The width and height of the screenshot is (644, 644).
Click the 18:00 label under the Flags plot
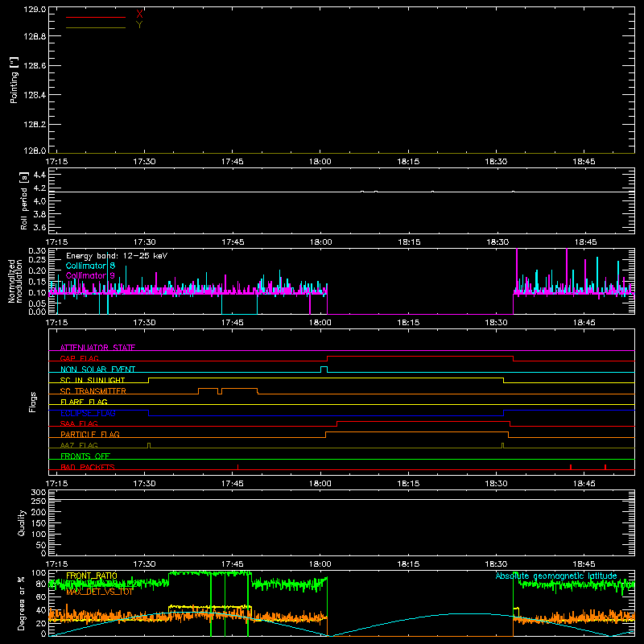(x=320, y=484)
